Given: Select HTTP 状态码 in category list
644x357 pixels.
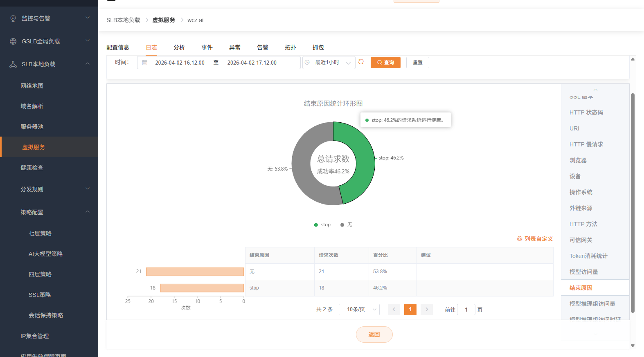Looking at the screenshot, I should [586, 112].
